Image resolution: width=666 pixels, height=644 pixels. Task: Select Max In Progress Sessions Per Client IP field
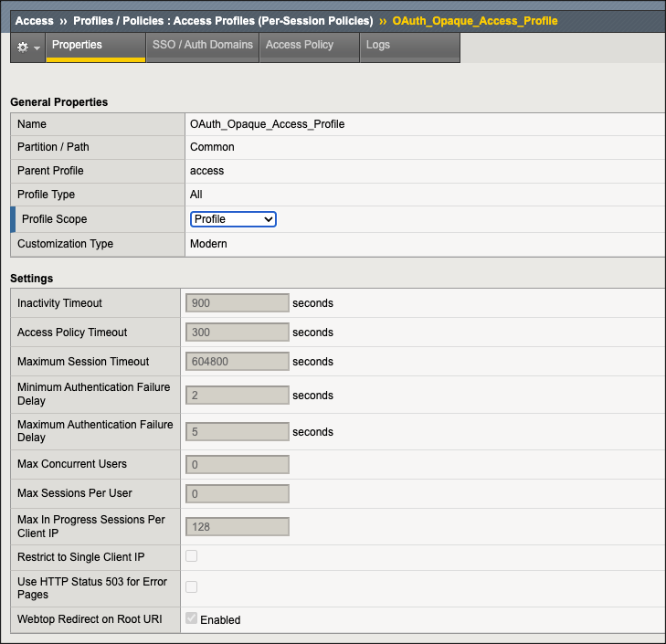pos(238,527)
